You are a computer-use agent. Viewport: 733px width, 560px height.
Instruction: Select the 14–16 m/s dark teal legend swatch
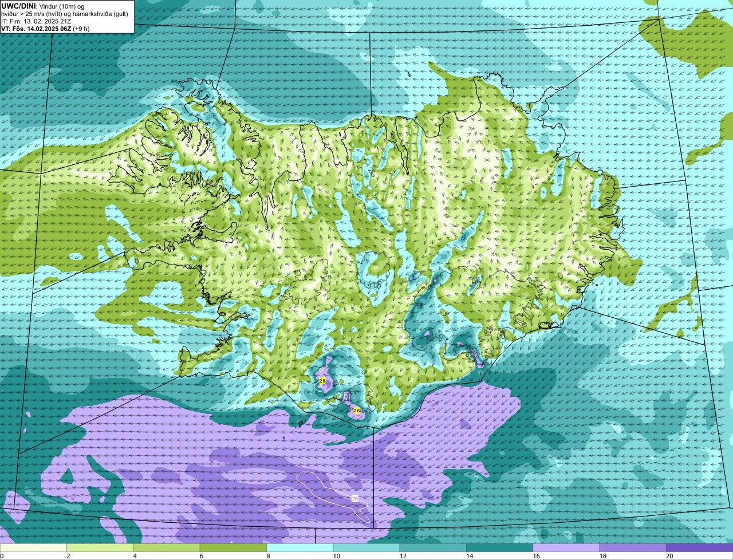click(499, 547)
